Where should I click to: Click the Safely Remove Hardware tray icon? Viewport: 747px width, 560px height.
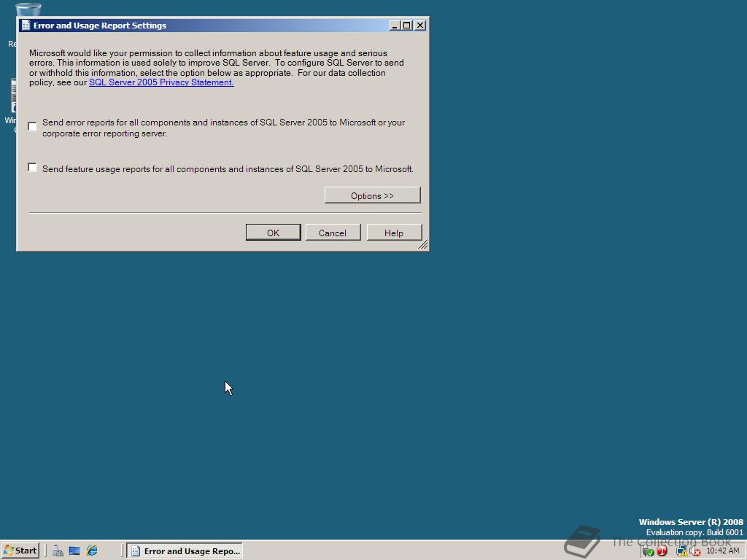coord(648,551)
